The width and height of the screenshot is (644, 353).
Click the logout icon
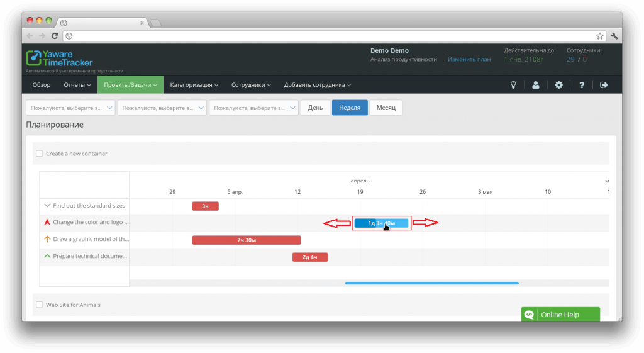[x=604, y=85]
